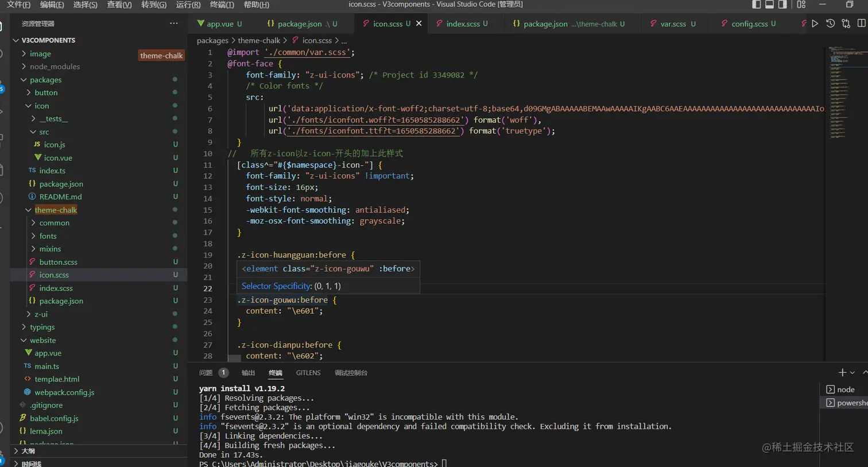The height and width of the screenshot is (467, 868).
Task: Create a new terminal with plus icon
Action: tap(842, 373)
